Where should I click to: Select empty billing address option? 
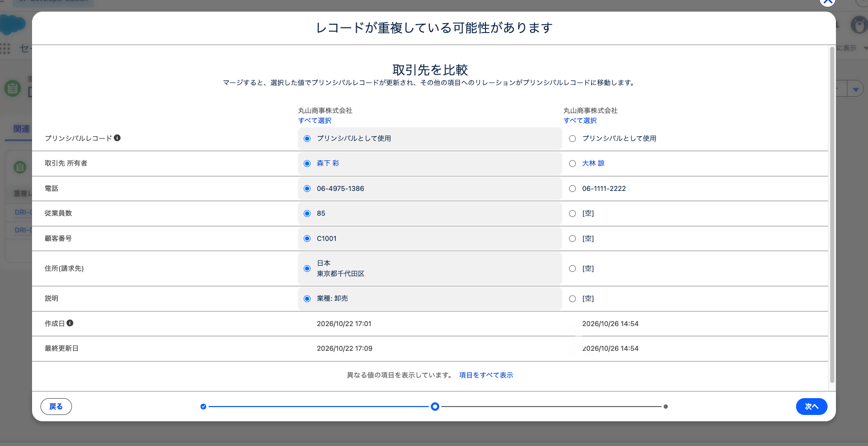coord(573,269)
